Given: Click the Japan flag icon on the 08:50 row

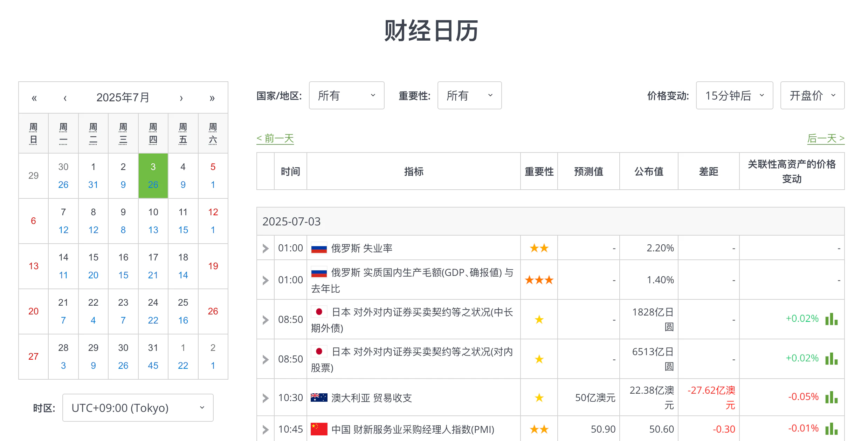Looking at the screenshot, I should coord(319,312).
